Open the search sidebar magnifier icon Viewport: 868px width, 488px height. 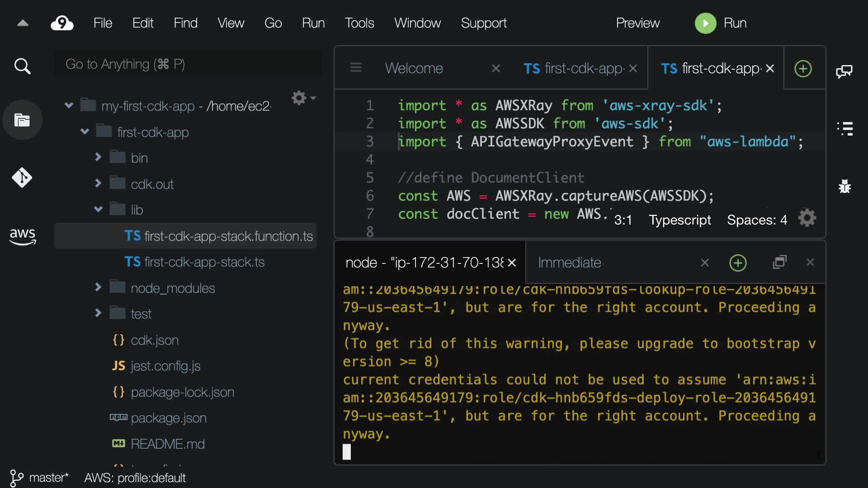tap(22, 66)
